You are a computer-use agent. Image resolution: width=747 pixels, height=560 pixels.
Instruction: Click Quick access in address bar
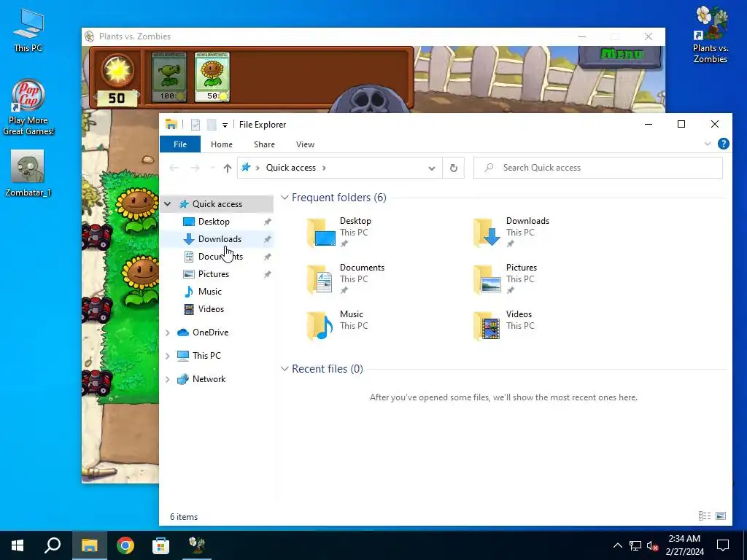tap(290, 168)
